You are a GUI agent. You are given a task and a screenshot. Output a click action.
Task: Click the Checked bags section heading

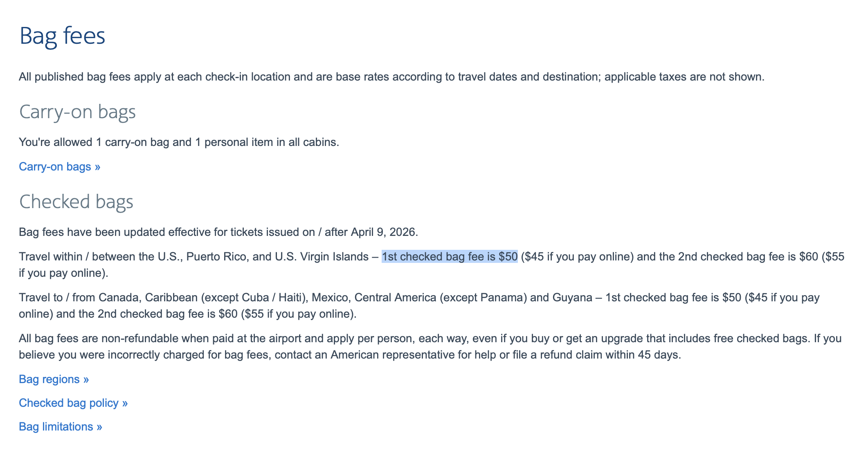coord(76,202)
